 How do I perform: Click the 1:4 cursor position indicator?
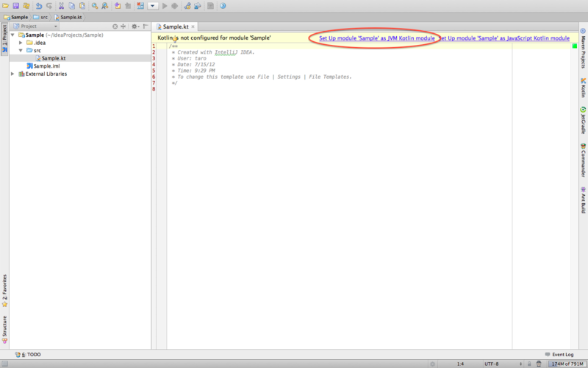click(461, 364)
